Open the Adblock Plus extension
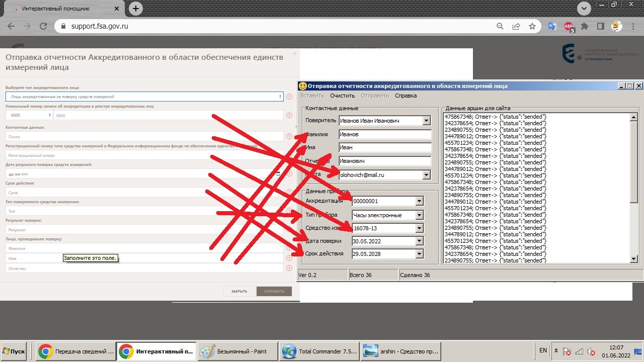Viewport: 644px width, 362px height. pyautogui.click(x=569, y=26)
